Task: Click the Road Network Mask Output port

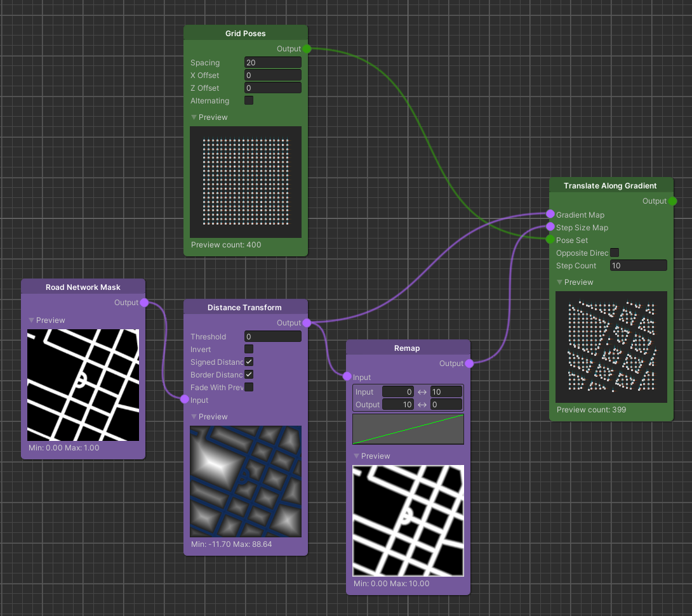Action: click(x=144, y=303)
